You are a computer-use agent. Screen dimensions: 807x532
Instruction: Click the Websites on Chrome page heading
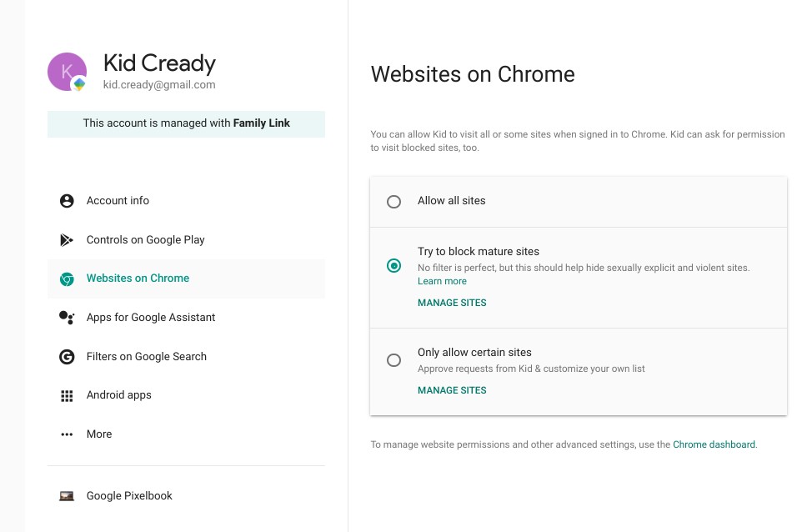[473, 74]
